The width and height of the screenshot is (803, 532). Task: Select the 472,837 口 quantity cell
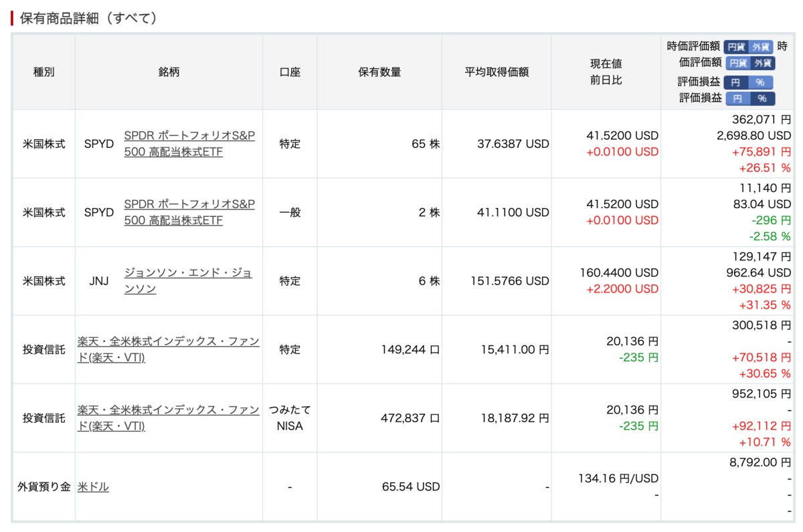[x=379, y=418]
